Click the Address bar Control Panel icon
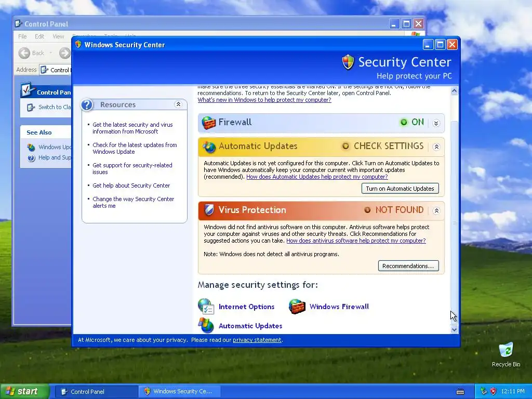Screen dimensions: 532x399 pos(44,70)
